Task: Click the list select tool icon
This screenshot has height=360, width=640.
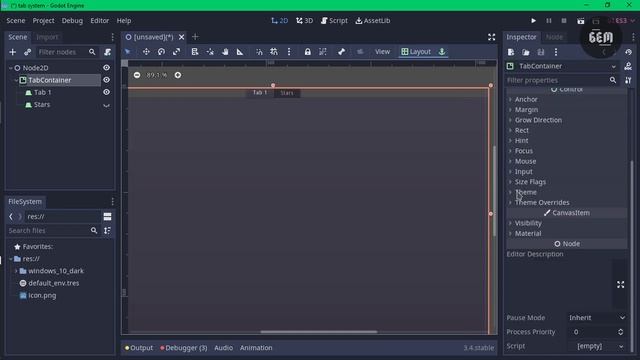Action: pos(195,52)
